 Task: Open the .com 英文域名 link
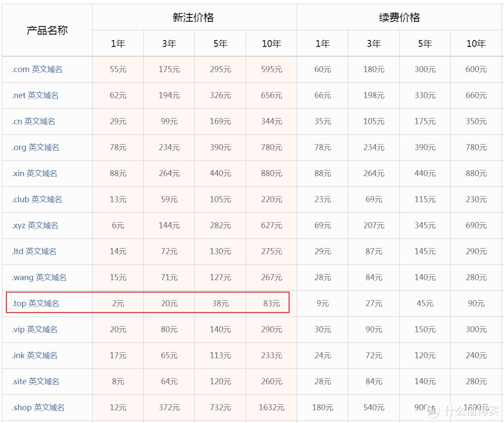pos(37,70)
